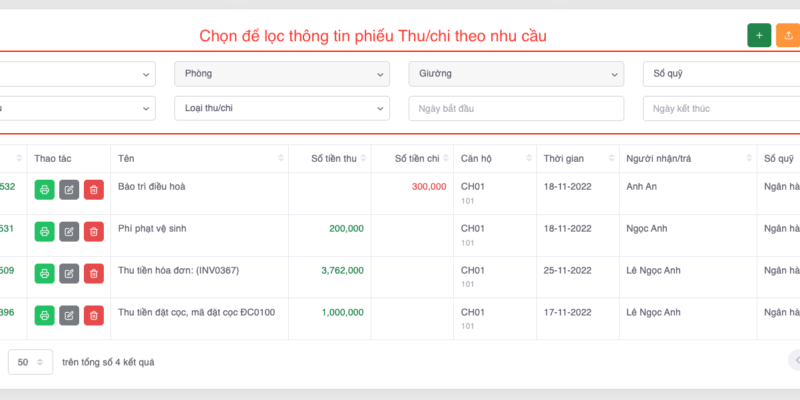Expand the Loại thu/chi dropdown
Image resolution: width=800 pixels, height=400 pixels.
coord(281,108)
